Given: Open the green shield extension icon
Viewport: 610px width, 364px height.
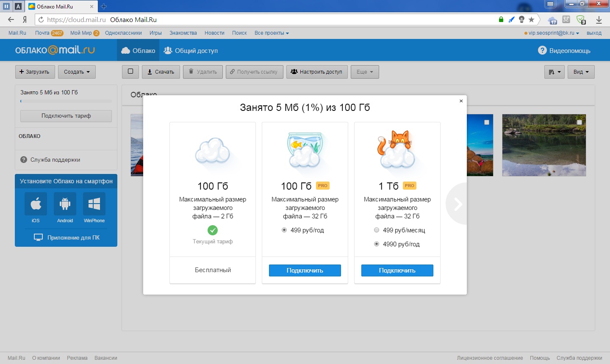Looking at the screenshot, I should pyautogui.click(x=581, y=20).
